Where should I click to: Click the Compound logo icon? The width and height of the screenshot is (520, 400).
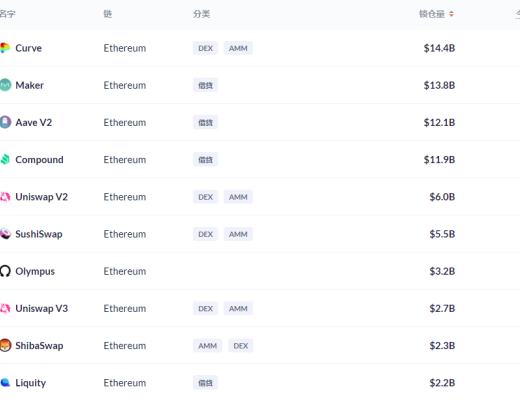(5, 159)
